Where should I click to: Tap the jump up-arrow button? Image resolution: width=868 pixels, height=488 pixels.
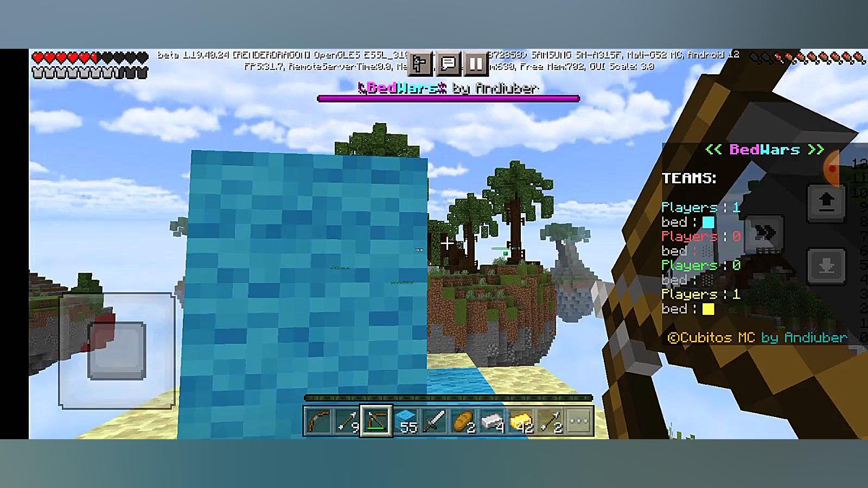826,203
